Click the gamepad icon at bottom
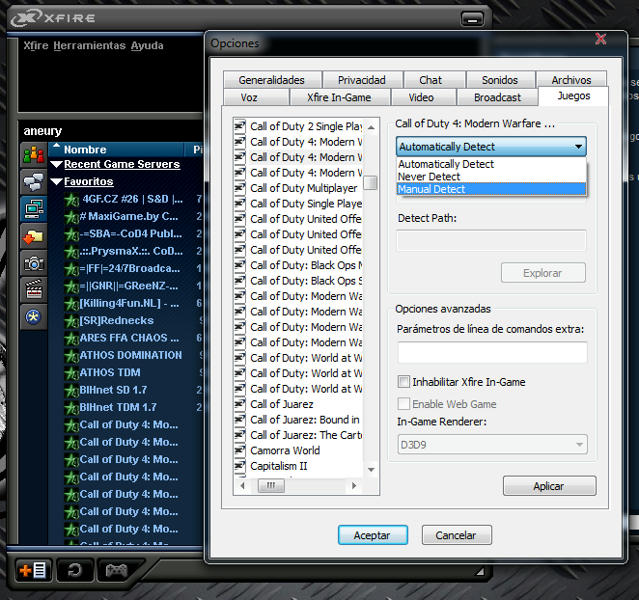Screen dimensions: 639x600 click(x=117, y=570)
